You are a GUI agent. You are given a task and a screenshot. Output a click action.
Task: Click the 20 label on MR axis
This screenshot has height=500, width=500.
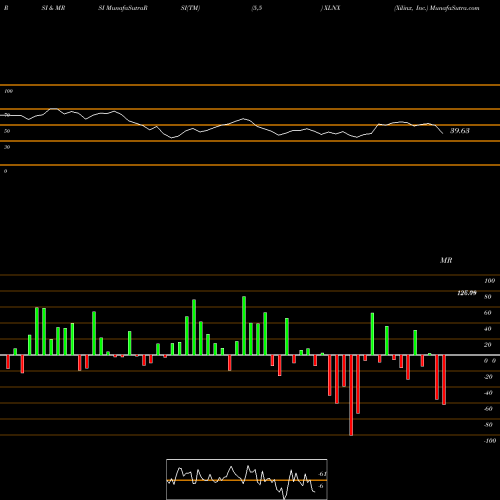coord(488,345)
